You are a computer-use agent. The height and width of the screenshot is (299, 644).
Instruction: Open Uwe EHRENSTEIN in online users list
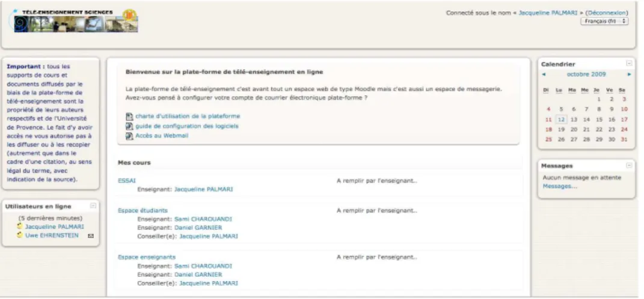pyautogui.click(x=52, y=235)
